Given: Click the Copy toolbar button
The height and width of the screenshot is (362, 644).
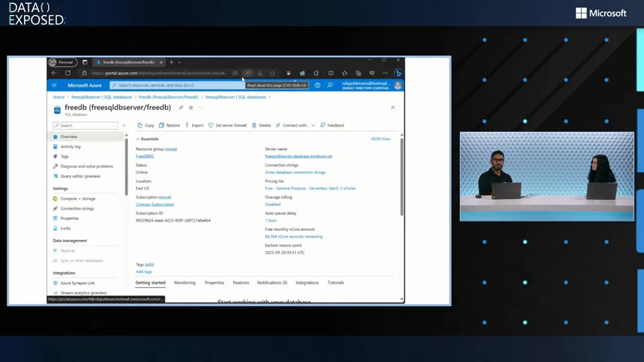Looking at the screenshot, I should pos(146,125).
